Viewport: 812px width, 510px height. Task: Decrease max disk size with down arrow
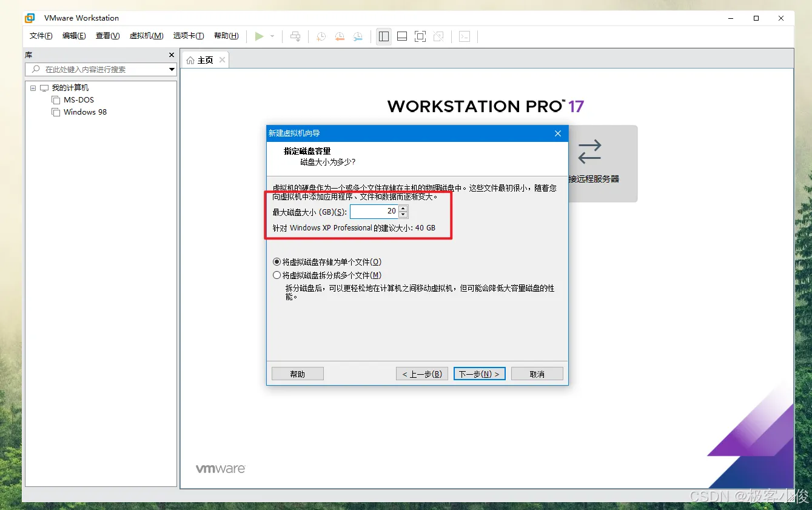coord(403,215)
